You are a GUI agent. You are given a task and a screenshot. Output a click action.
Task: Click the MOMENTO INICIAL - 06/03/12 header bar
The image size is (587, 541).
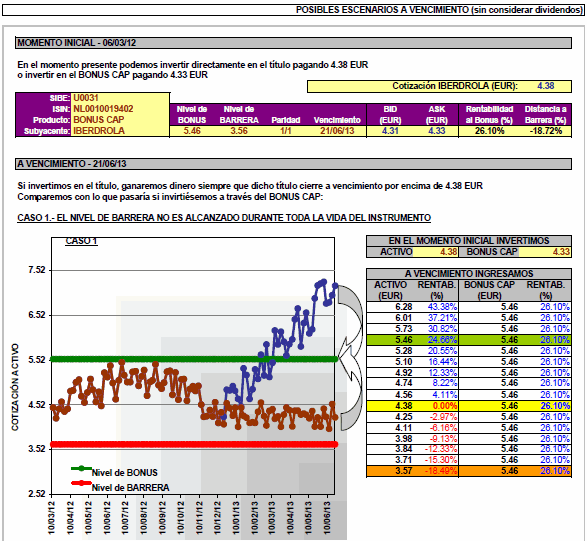coord(294,43)
